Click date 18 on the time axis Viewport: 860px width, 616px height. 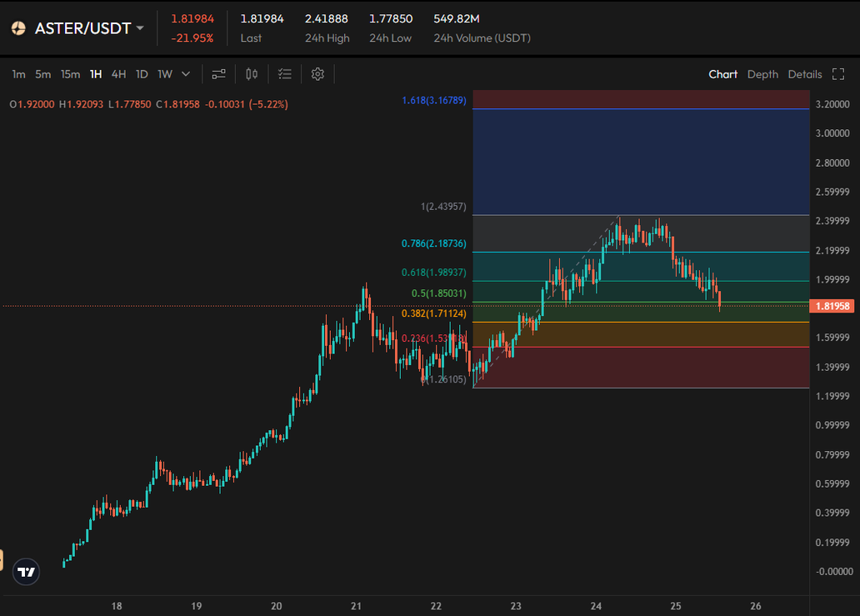[117, 606]
